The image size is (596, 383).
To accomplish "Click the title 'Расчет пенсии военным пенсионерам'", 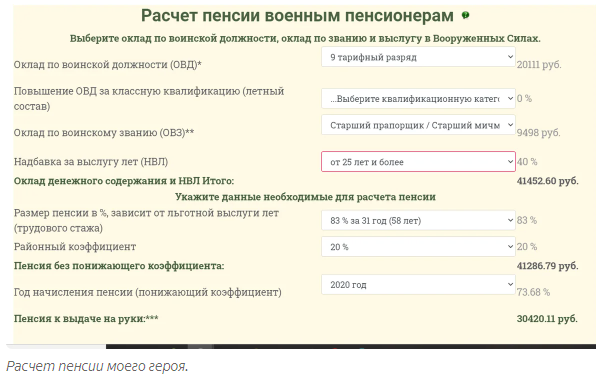I will pyautogui.click(x=297, y=16).
